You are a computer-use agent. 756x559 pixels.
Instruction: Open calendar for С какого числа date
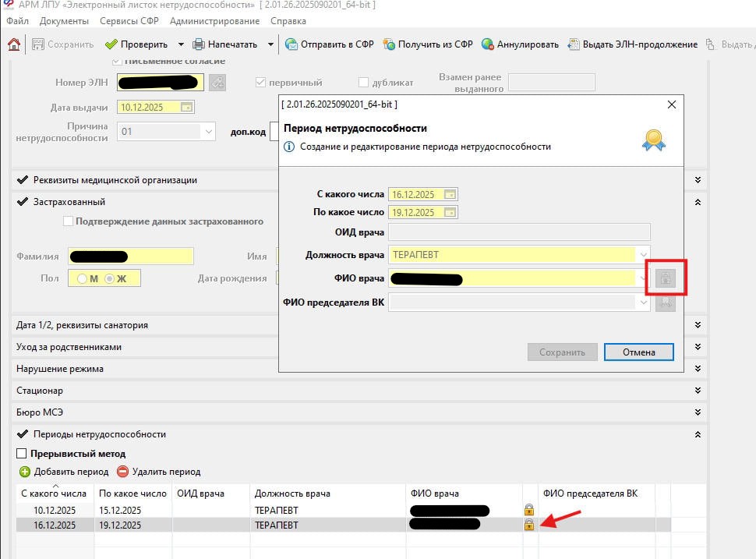[450, 194]
